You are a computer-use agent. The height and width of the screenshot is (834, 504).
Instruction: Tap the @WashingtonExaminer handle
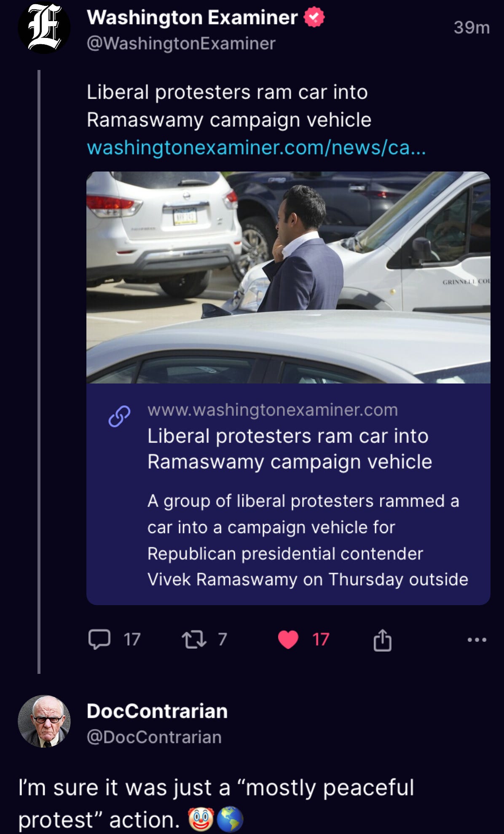[181, 43]
